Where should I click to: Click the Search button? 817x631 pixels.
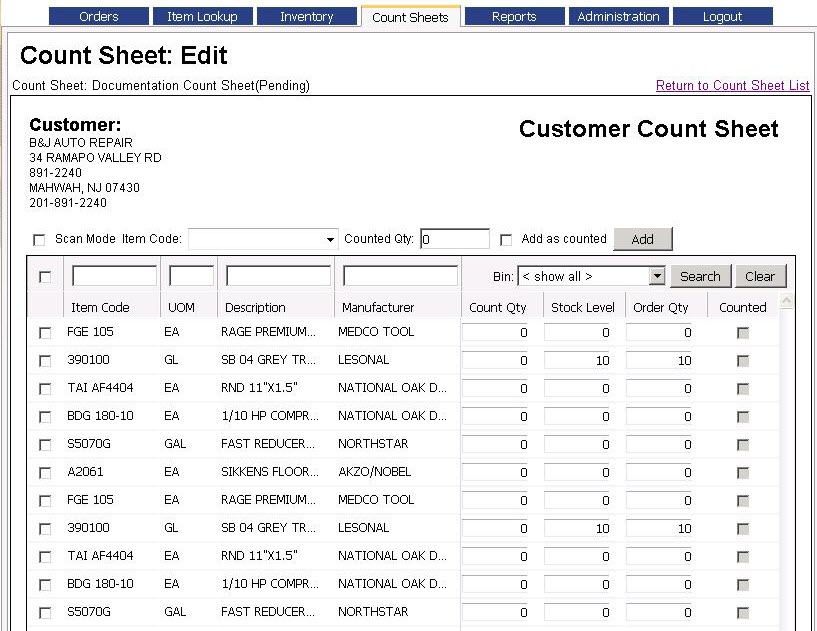[x=700, y=277]
